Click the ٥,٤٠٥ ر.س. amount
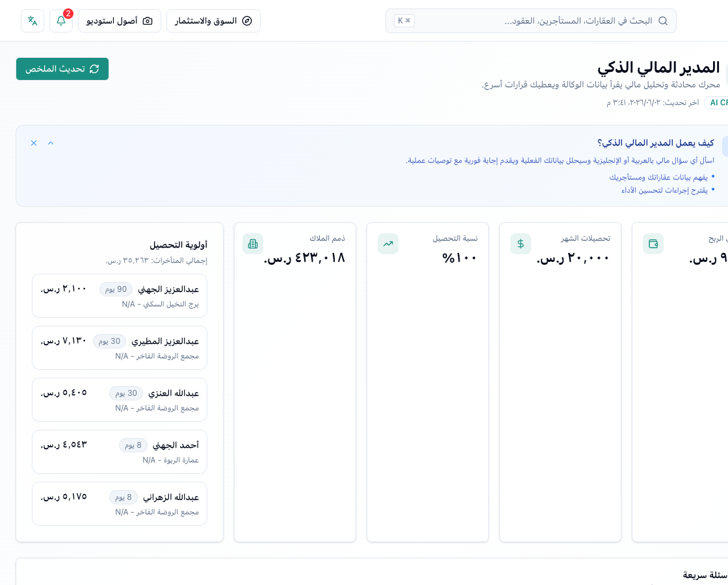The width and height of the screenshot is (728, 585). point(64,393)
